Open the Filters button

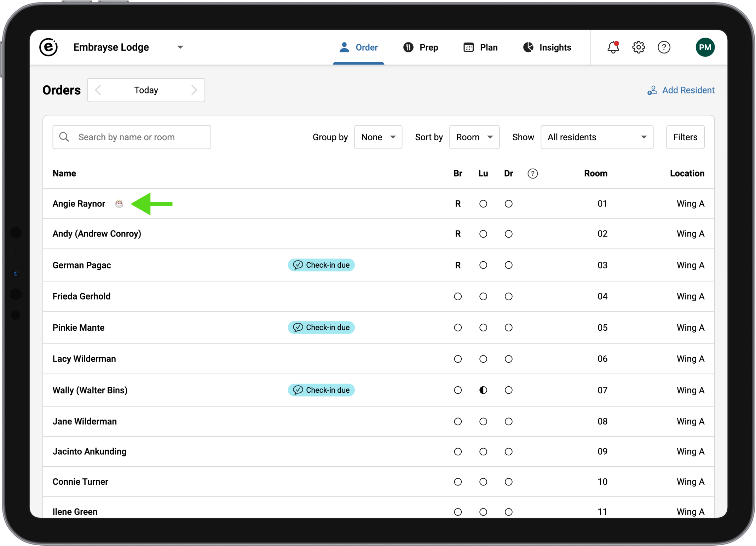click(x=685, y=137)
